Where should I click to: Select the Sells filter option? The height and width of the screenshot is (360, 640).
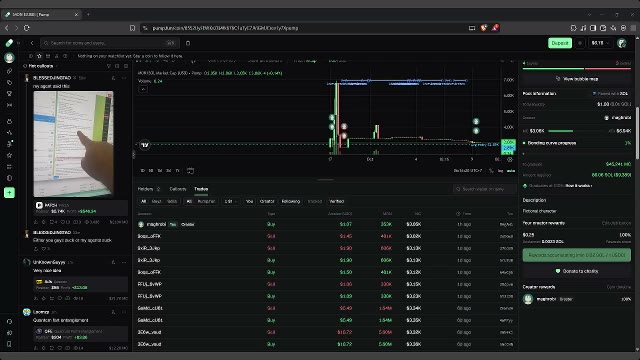click(x=172, y=201)
